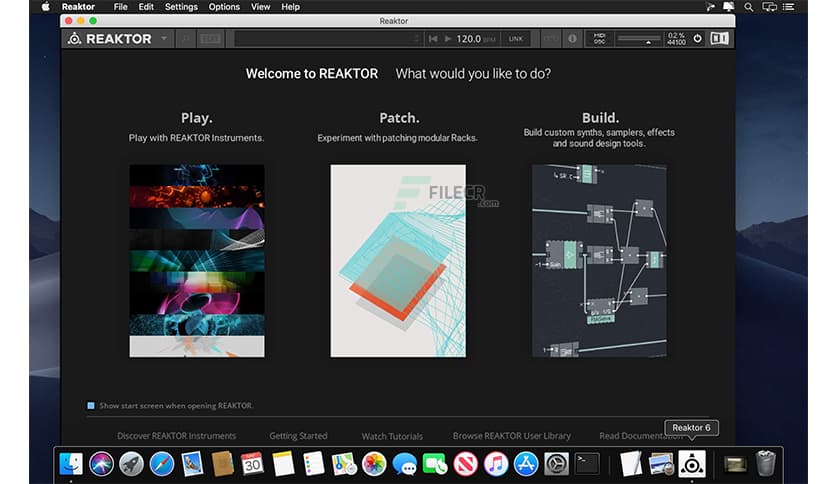The width and height of the screenshot is (836, 484).
Task: Open System Preferences gear in the dock
Action: [556, 464]
